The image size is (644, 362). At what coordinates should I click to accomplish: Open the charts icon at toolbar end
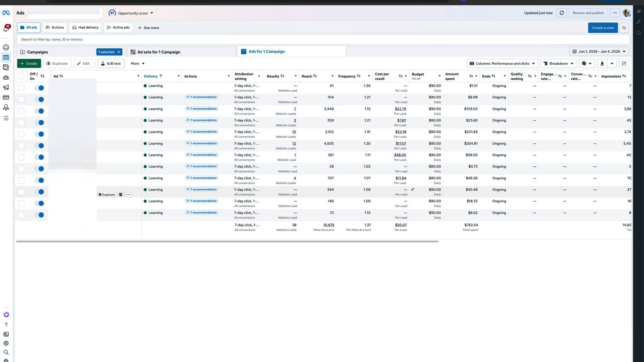624,64
